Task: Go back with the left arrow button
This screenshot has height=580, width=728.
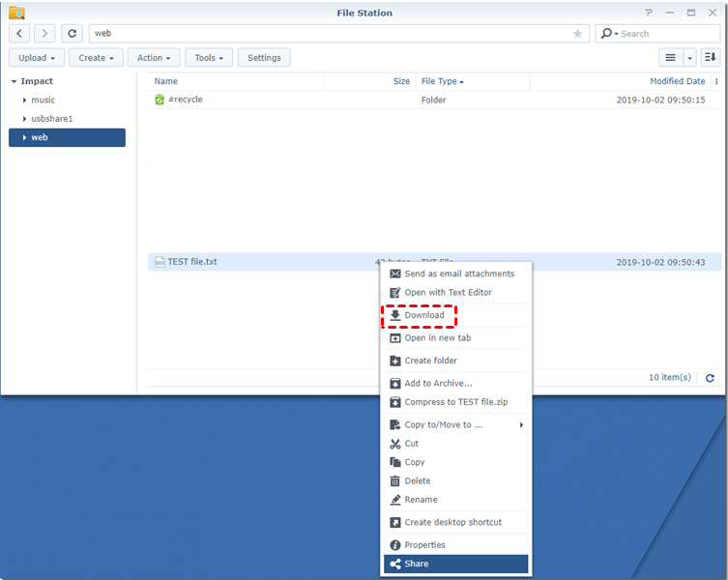Action: click(x=19, y=34)
